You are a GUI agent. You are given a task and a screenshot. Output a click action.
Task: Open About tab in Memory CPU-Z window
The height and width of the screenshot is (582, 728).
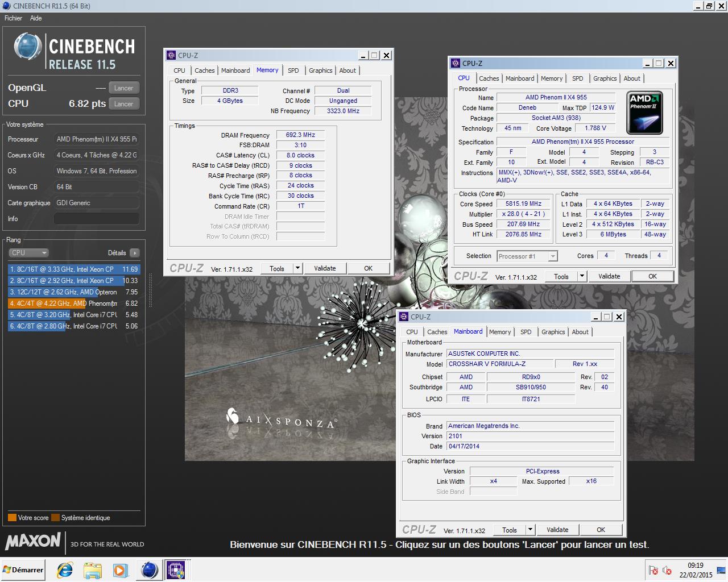348,70
